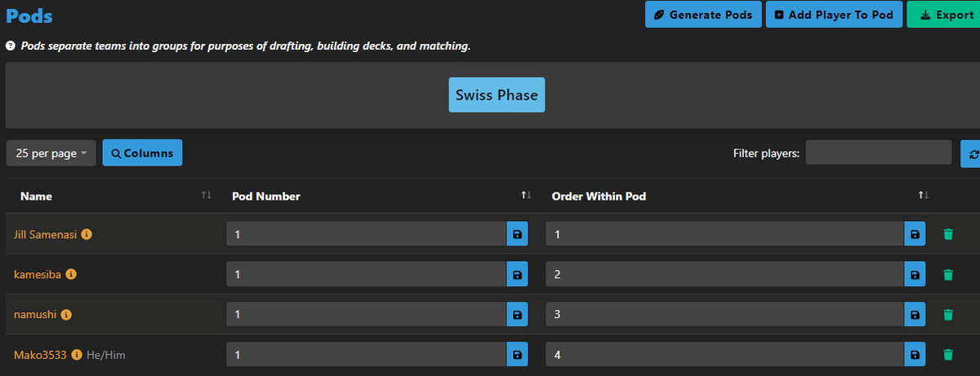Click the Generate Pods button
The height and width of the screenshot is (376, 980).
pos(703,15)
